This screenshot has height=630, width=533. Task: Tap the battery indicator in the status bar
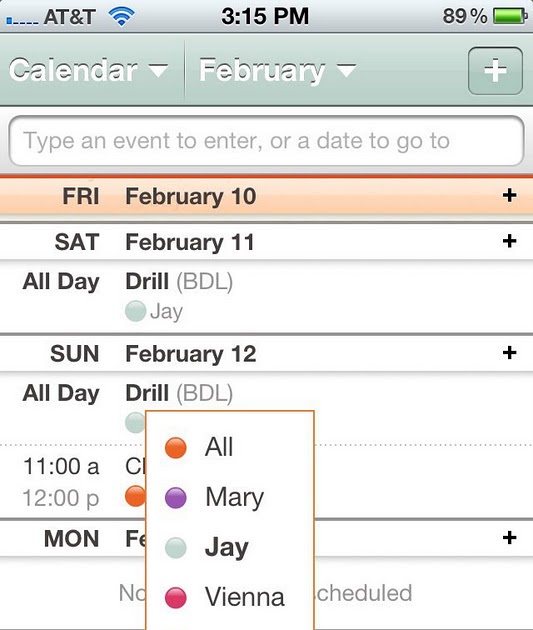tap(510, 16)
